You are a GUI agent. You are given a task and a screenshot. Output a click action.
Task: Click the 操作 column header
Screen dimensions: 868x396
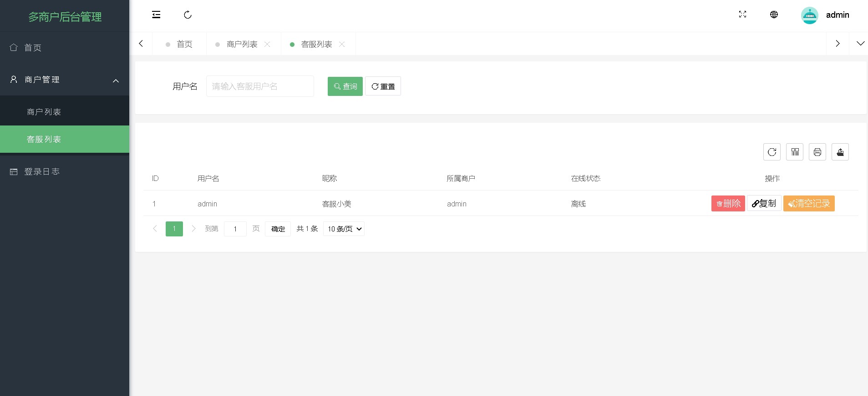point(772,178)
